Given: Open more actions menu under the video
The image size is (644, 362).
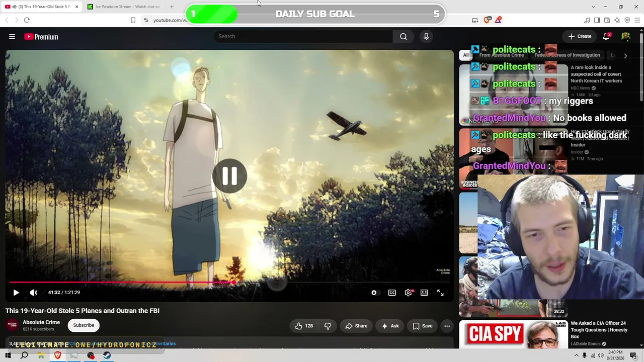Looking at the screenshot, I should (x=447, y=326).
